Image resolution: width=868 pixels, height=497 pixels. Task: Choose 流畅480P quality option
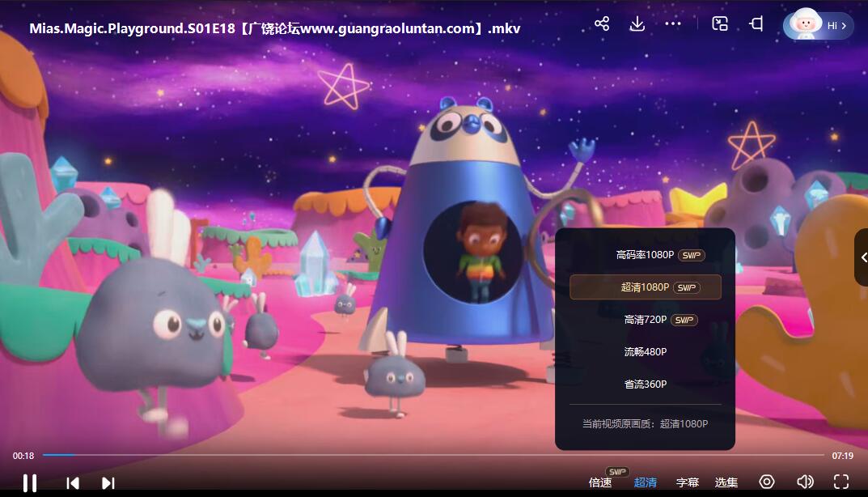coord(646,352)
